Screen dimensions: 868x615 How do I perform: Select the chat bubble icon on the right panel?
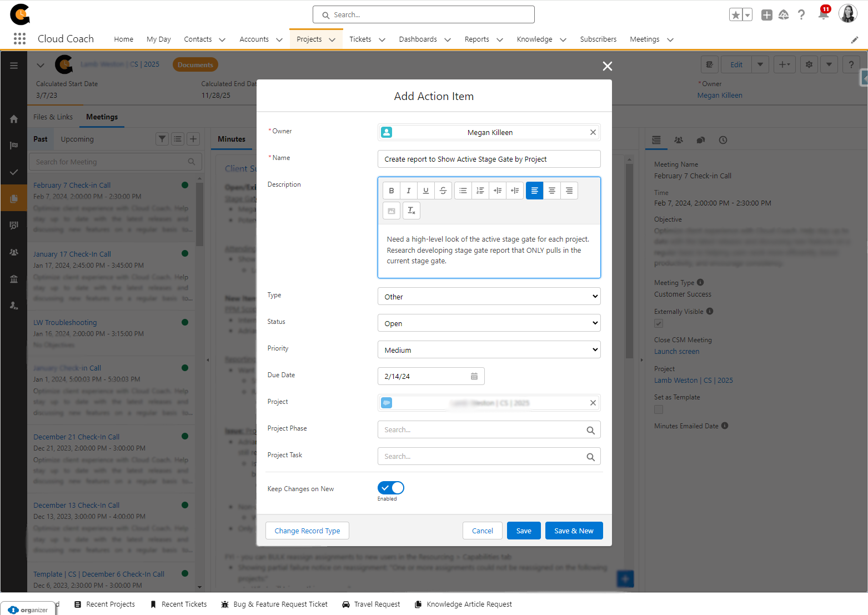pyautogui.click(x=700, y=140)
